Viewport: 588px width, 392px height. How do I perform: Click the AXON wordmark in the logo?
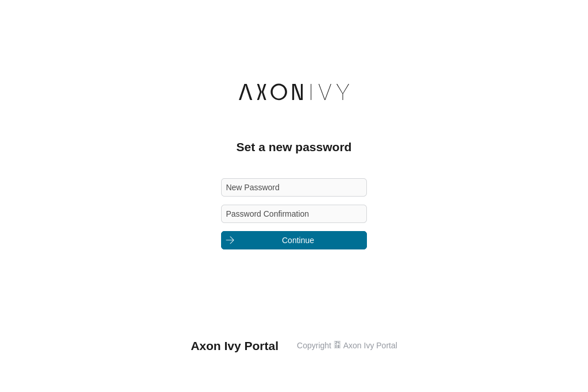point(270,92)
